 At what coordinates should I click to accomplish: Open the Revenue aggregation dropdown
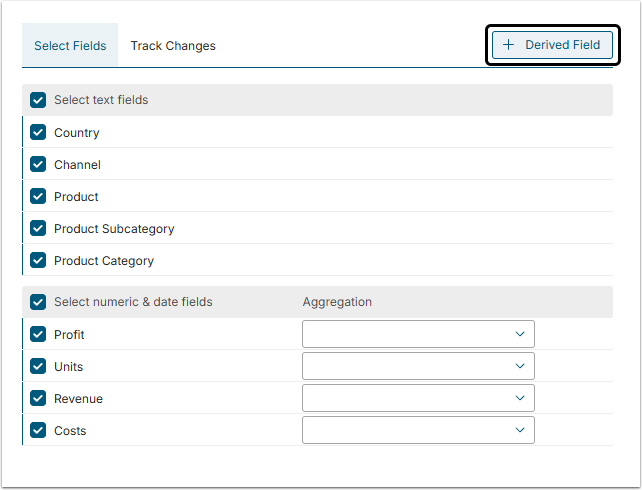tap(418, 398)
